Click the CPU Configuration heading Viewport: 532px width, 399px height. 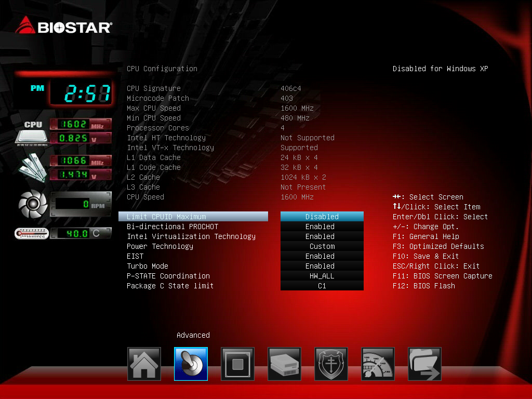click(162, 69)
